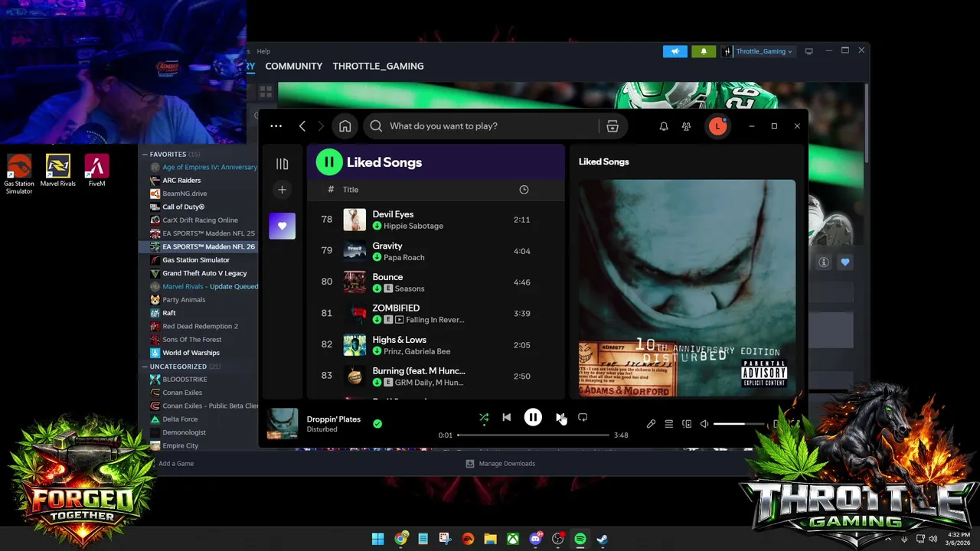Open Disturbed album cover in Now Playing panel

(x=687, y=289)
